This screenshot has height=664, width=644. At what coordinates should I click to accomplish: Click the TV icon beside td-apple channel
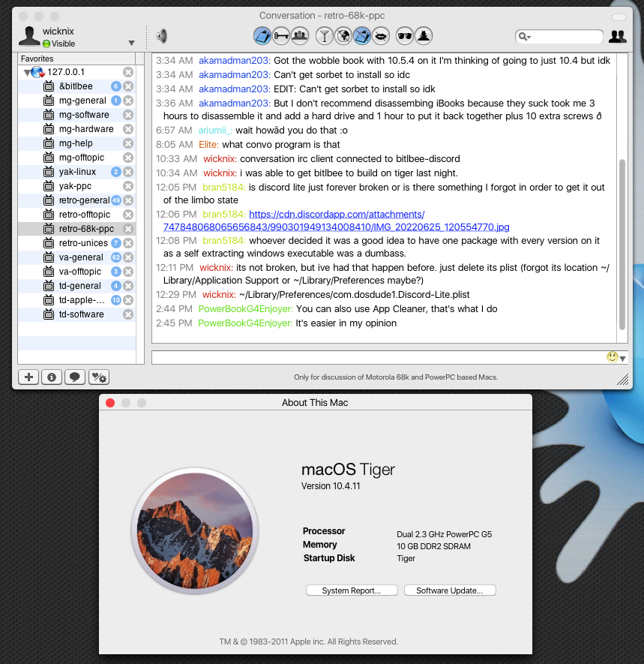click(49, 300)
